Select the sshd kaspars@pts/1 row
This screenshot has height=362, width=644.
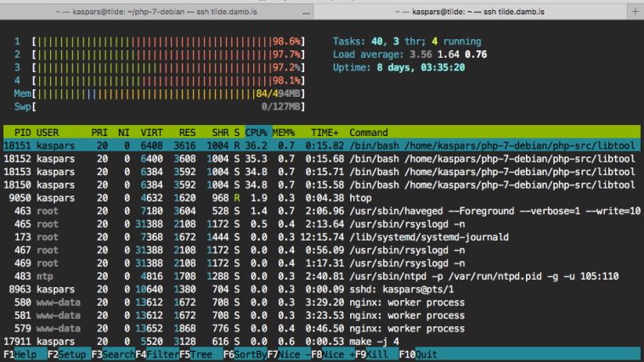point(322,289)
